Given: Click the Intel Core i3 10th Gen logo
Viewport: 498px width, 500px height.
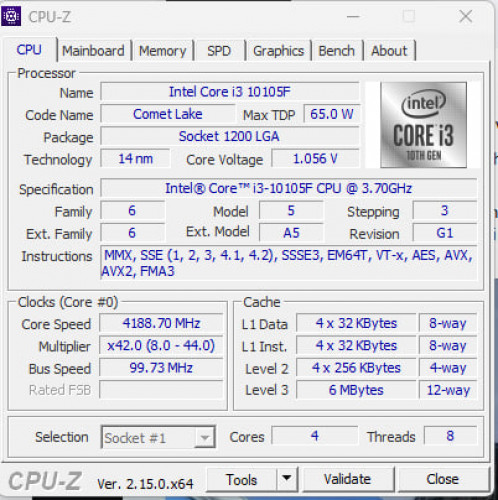Looking at the screenshot, I should coord(423,125).
